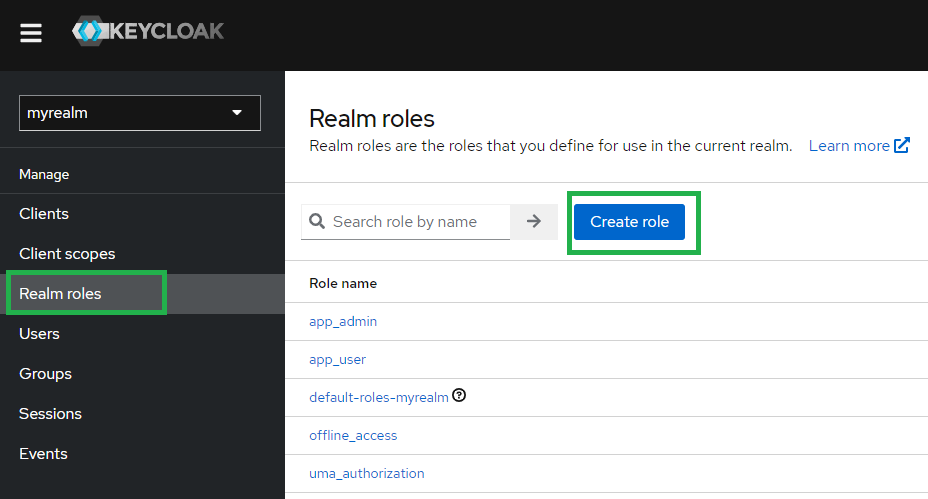The image size is (928, 499).
Task: Click the search arrow submit button
Action: 534,222
